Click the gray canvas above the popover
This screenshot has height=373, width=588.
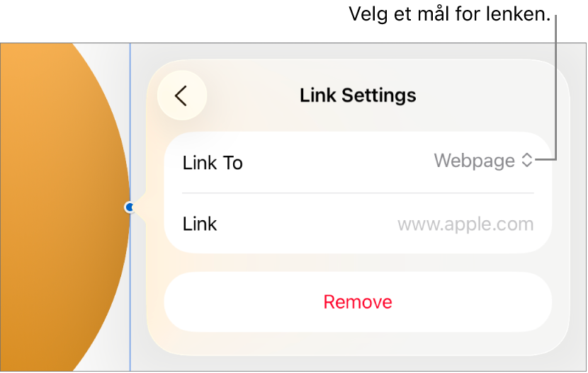pos(356,51)
